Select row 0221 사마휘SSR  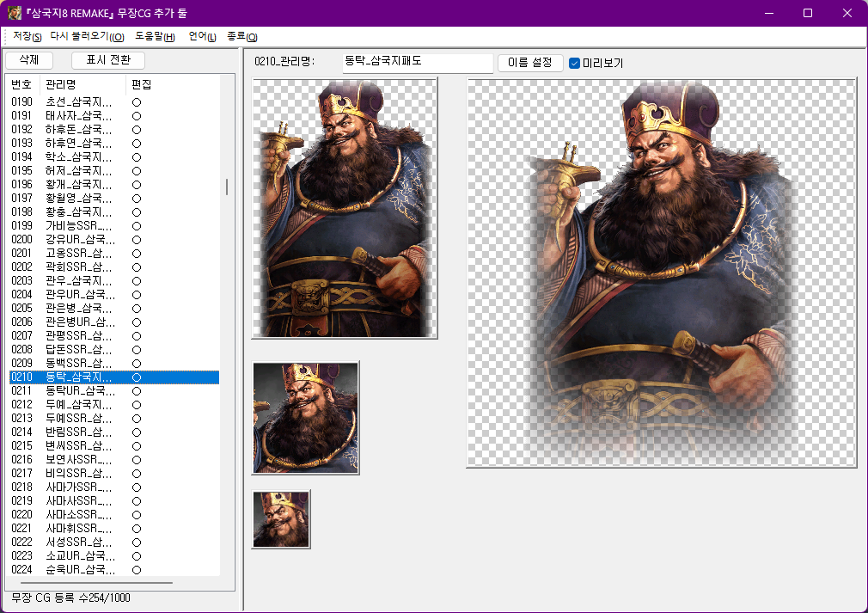click(x=114, y=528)
